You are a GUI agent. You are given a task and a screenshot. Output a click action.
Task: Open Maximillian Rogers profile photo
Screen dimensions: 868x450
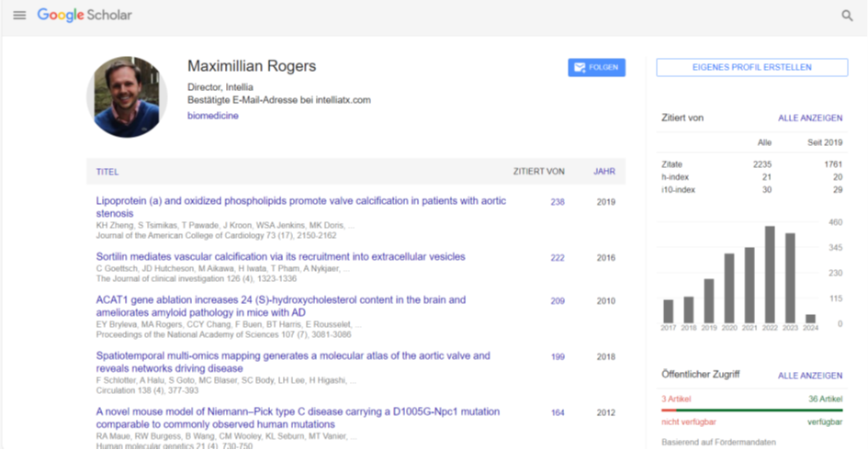point(127,96)
